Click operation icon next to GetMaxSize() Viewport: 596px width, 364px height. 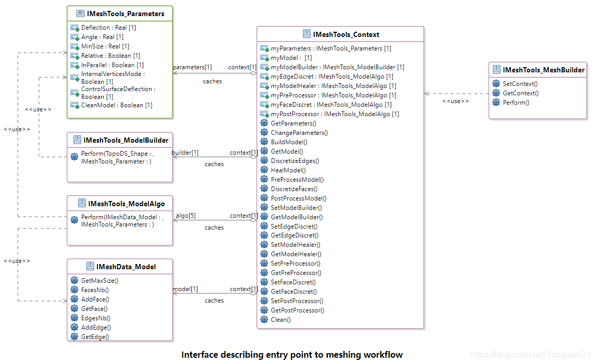(74, 280)
